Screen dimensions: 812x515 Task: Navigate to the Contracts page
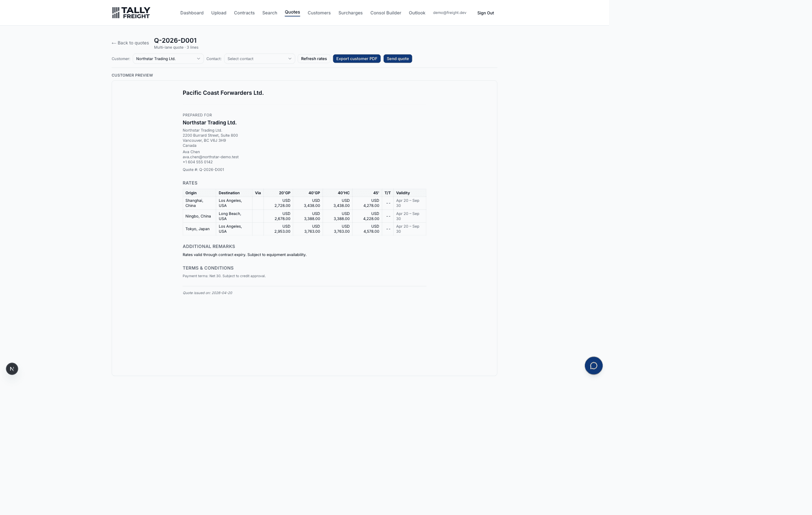click(244, 13)
